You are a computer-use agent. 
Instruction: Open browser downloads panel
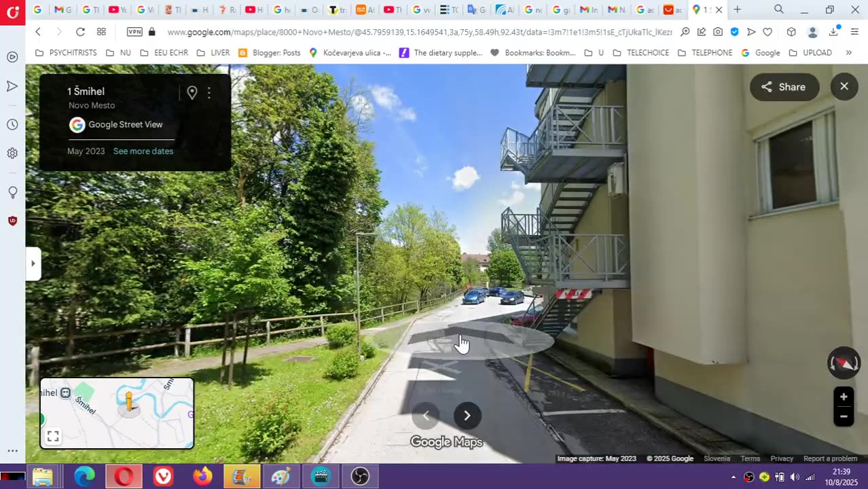[x=835, y=31]
